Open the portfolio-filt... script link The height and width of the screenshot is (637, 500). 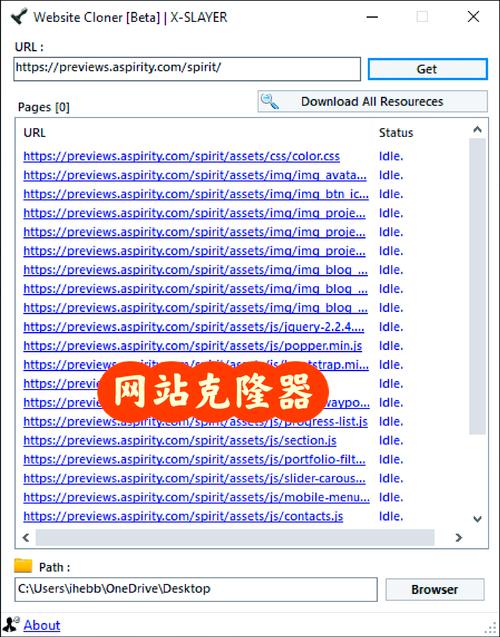click(x=195, y=459)
